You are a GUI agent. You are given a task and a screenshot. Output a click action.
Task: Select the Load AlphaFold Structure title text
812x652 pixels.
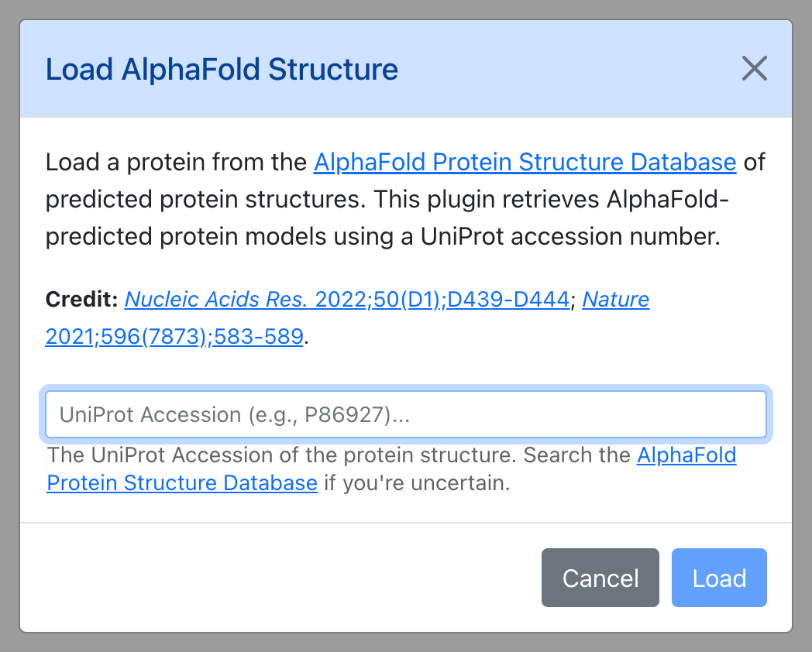pos(222,70)
